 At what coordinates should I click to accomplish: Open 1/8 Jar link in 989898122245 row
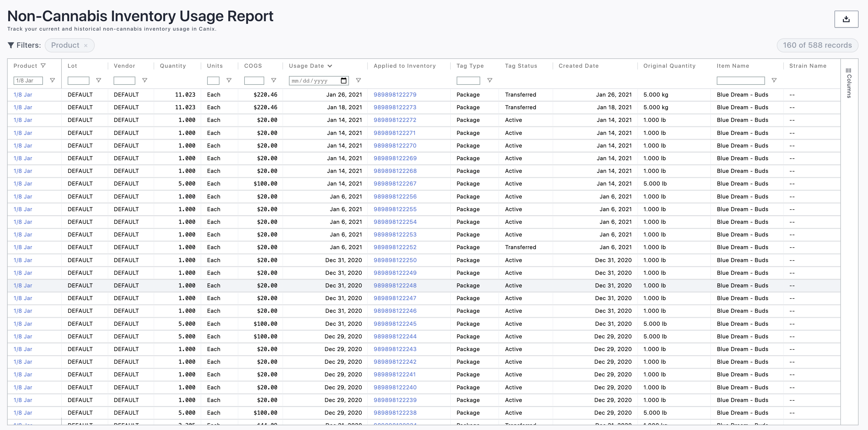click(x=23, y=324)
